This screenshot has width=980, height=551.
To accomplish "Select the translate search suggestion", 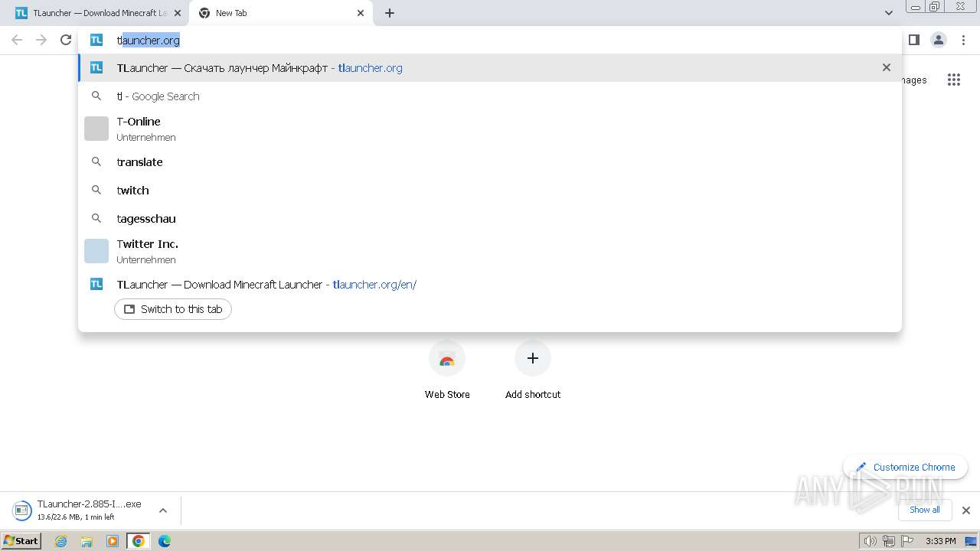I will (x=490, y=161).
